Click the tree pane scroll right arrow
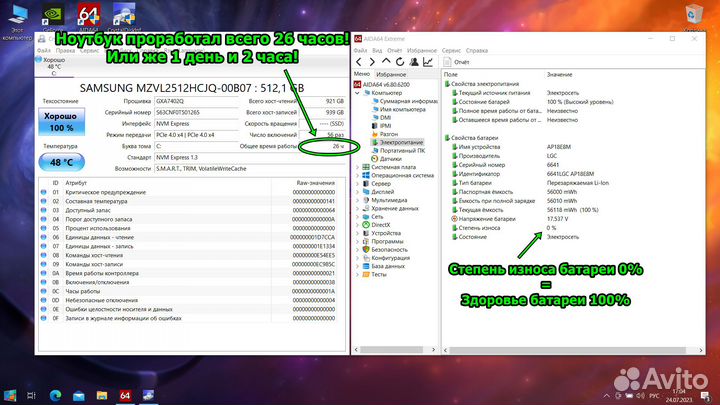This screenshot has width=720, height=405. click(433, 350)
